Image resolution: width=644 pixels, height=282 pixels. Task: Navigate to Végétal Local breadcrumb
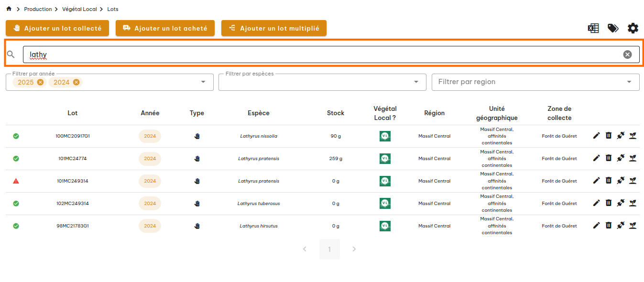click(79, 9)
